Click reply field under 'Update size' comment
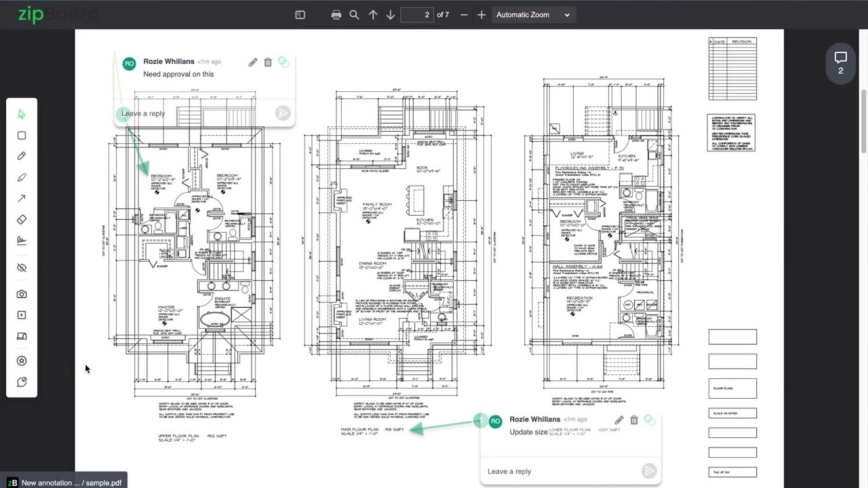This screenshot has width=868, height=488. pyautogui.click(x=561, y=471)
